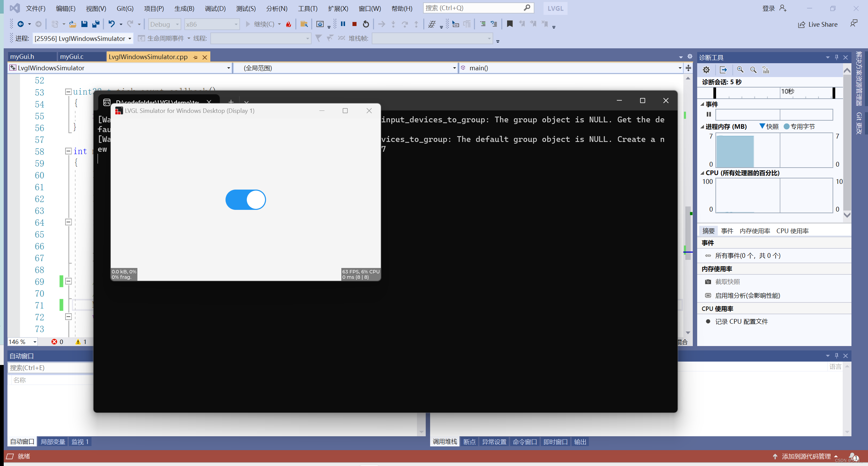
Task: Open the process dropdown showing LvglWindowsSimulator
Action: pyautogui.click(x=83, y=38)
